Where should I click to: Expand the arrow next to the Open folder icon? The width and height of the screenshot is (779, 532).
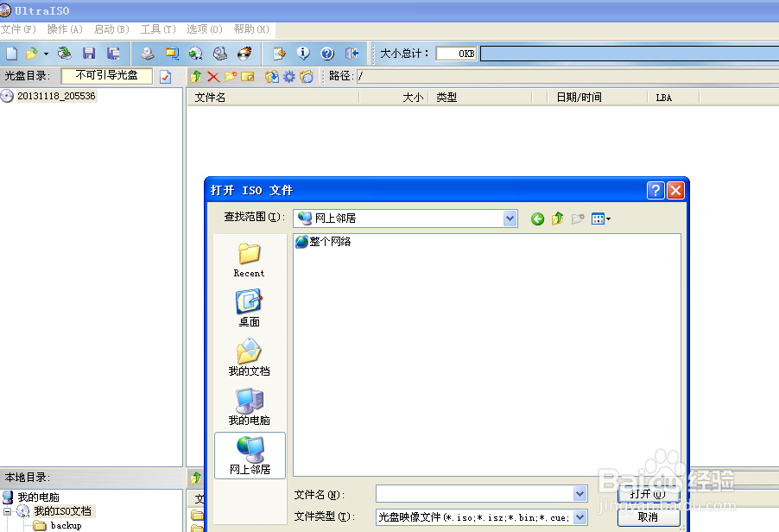tap(46, 54)
